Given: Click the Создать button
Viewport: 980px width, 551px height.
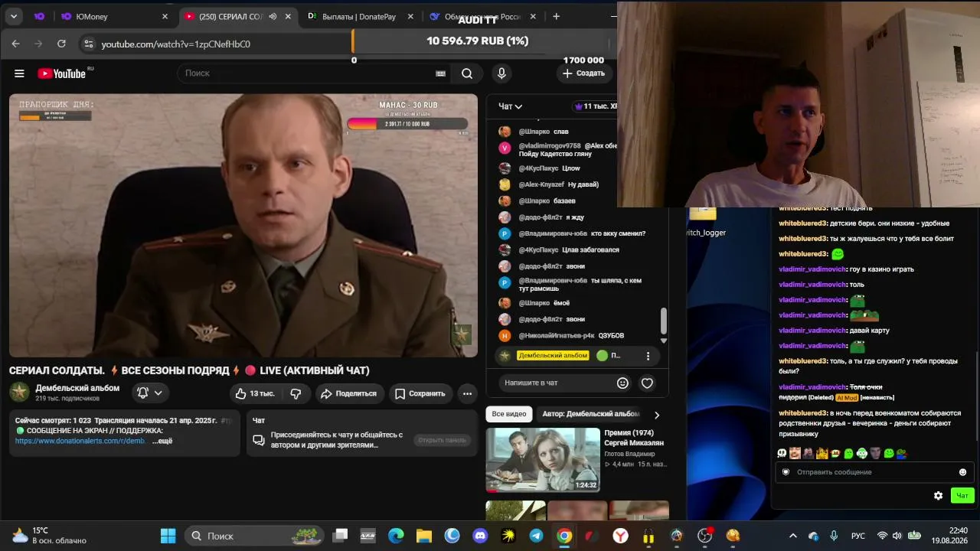Looking at the screenshot, I should [583, 73].
